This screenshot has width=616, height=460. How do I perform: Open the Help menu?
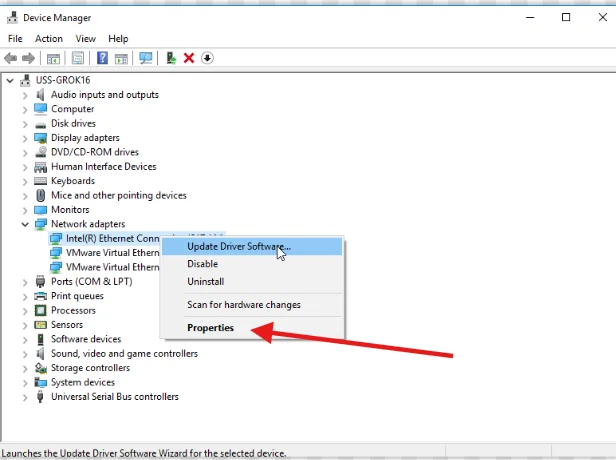click(118, 38)
